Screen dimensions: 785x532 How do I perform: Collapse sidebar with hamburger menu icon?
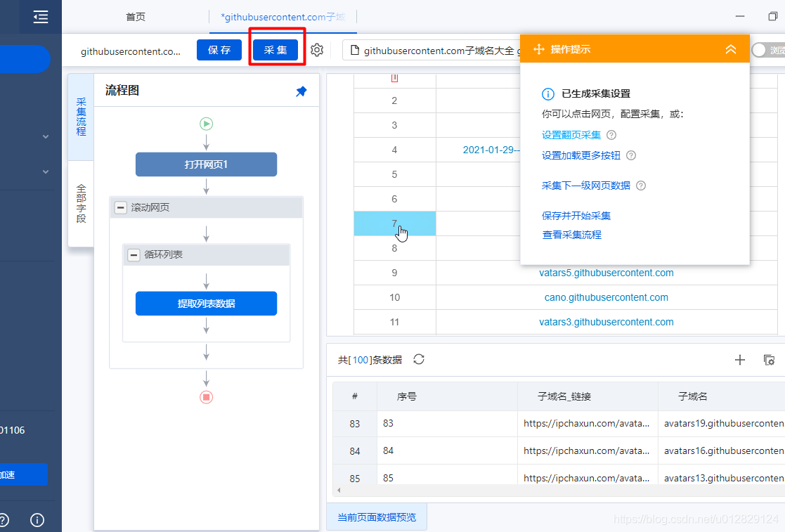coord(41,17)
